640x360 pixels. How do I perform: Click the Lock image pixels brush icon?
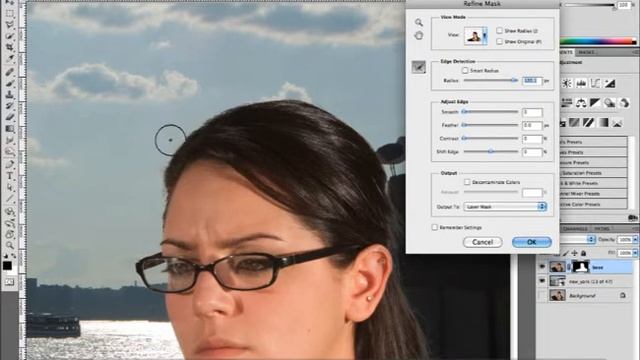coord(566,253)
